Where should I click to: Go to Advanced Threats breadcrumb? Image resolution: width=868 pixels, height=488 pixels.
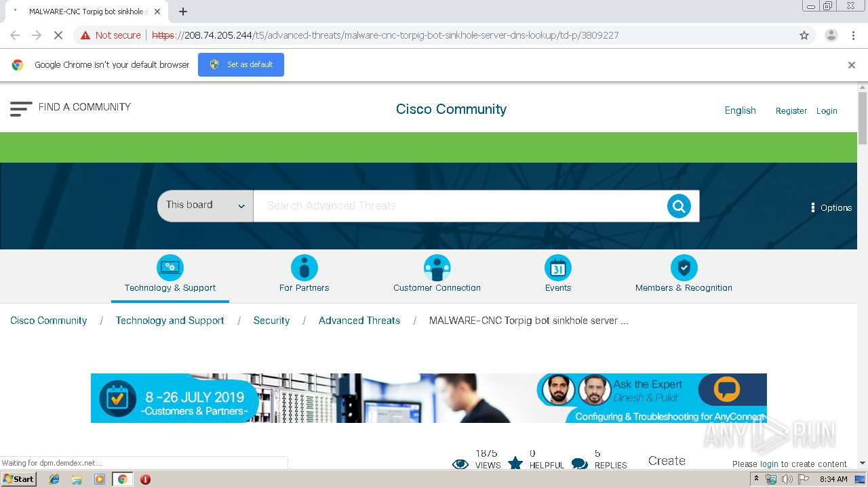point(359,321)
